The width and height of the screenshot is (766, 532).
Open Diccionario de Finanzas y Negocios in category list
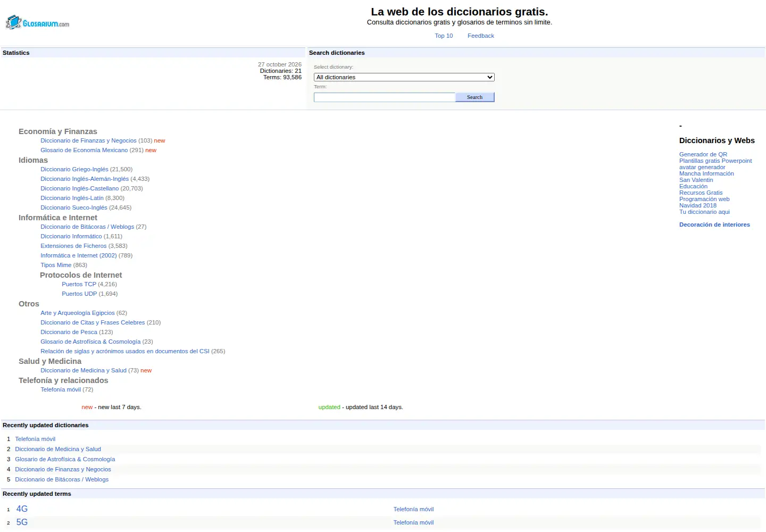pos(88,140)
